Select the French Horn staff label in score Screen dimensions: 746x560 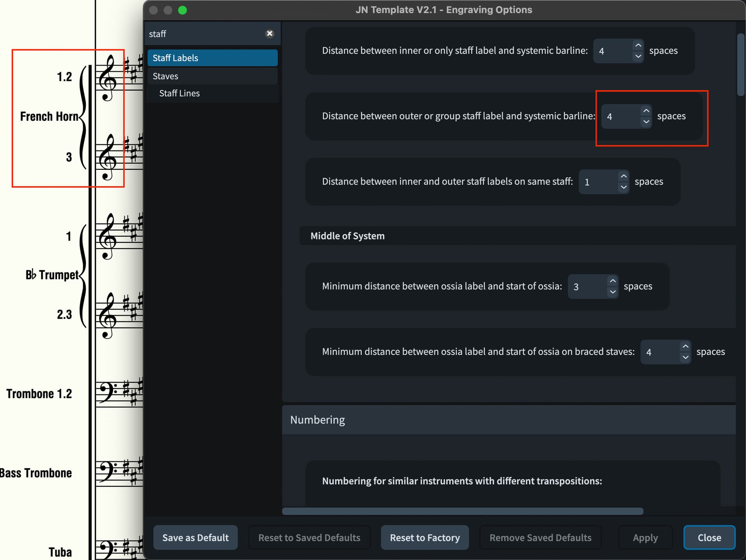pyautogui.click(x=49, y=116)
